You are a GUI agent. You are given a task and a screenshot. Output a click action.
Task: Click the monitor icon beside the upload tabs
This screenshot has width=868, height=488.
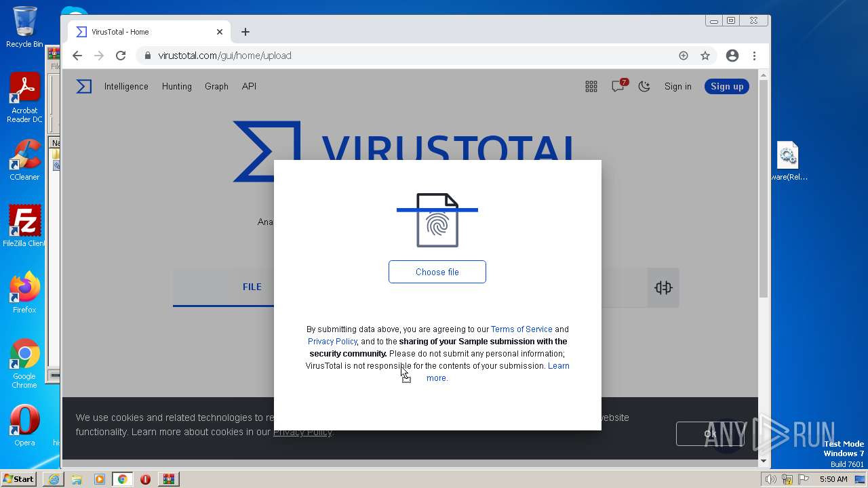[x=663, y=287]
